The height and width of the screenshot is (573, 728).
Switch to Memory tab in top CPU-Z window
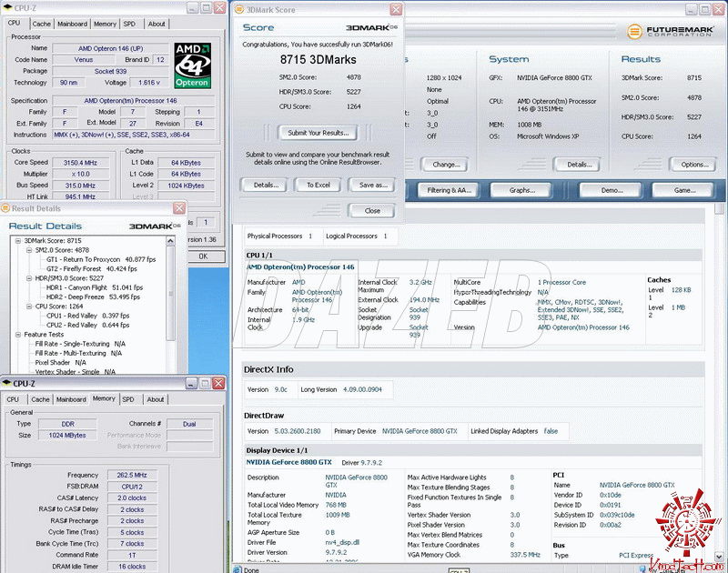(x=105, y=24)
